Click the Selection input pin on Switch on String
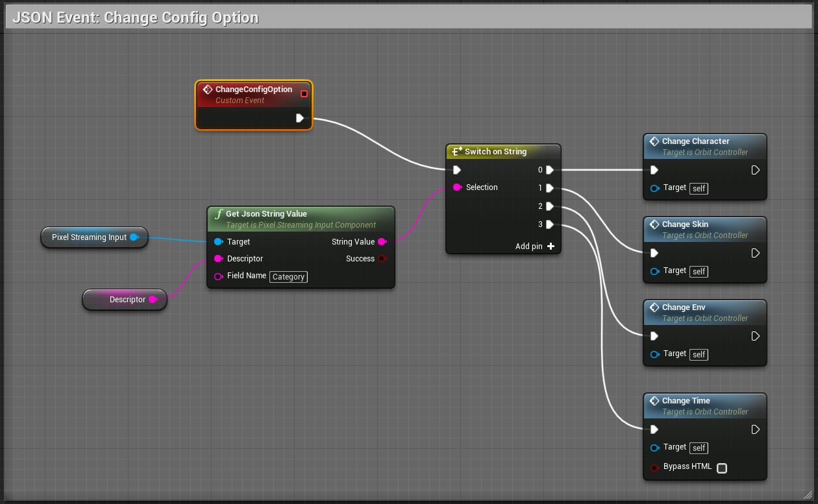The image size is (818, 504). [458, 187]
